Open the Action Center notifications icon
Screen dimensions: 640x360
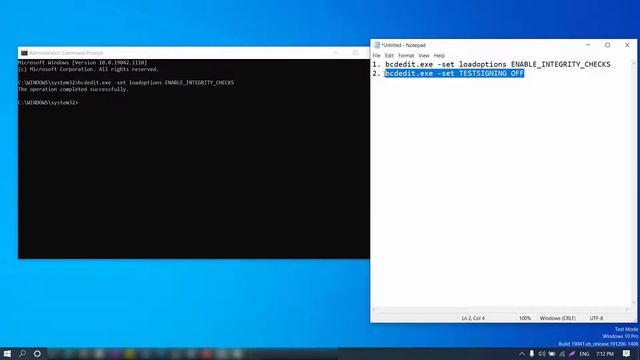pyautogui.click(x=627, y=353)
